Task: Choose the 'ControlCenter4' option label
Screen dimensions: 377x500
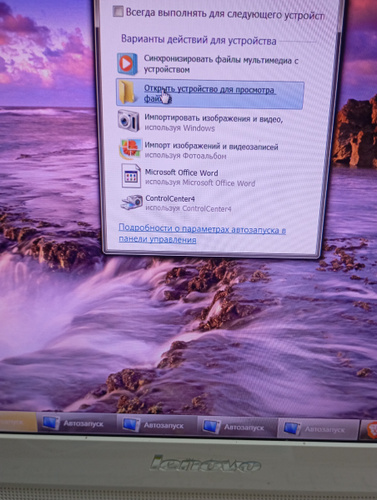Action: point(170,199)
